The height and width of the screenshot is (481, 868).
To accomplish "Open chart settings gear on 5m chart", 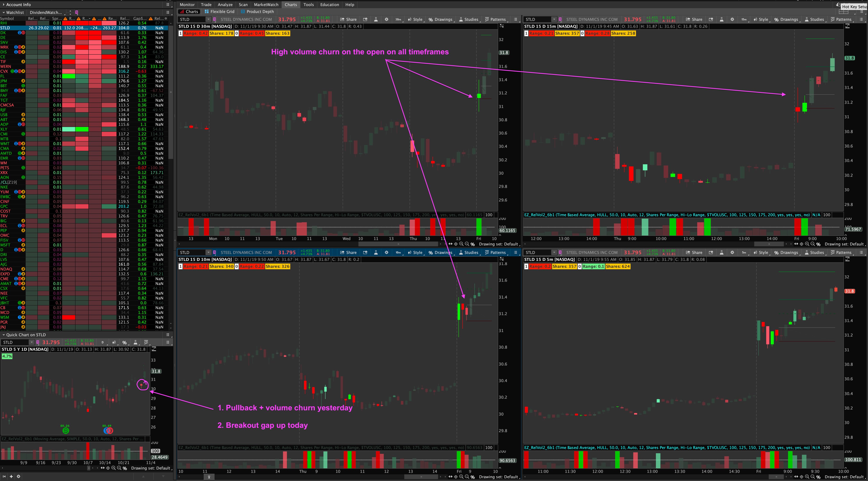I will pos(732,253).
